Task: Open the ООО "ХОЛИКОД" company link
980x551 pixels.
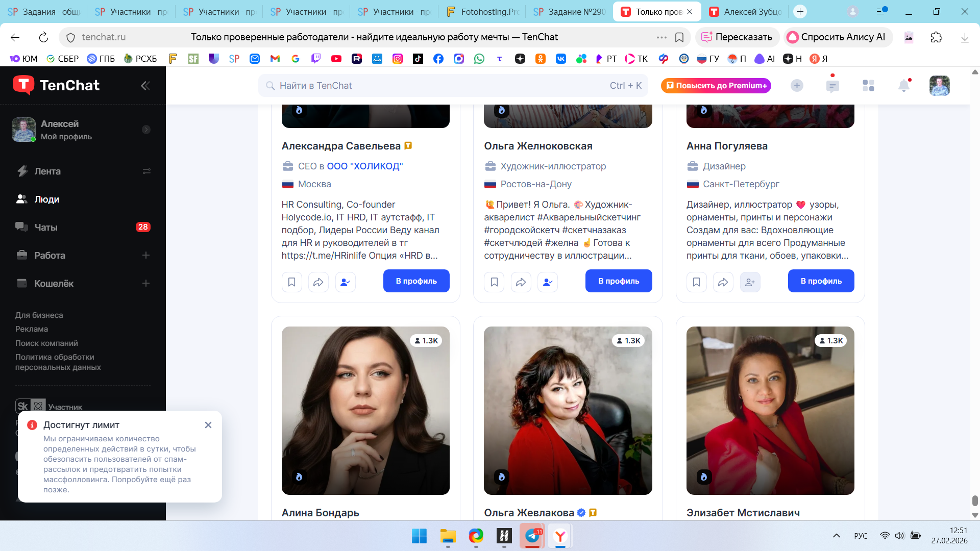Action: point(364,166)
